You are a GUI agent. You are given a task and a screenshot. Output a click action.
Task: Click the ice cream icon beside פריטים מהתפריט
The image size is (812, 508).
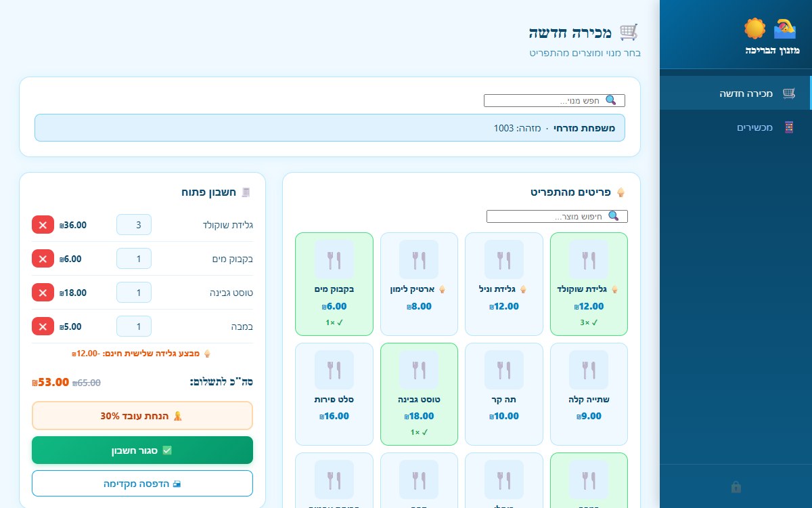pyautogui.click(x=620, y=192)
